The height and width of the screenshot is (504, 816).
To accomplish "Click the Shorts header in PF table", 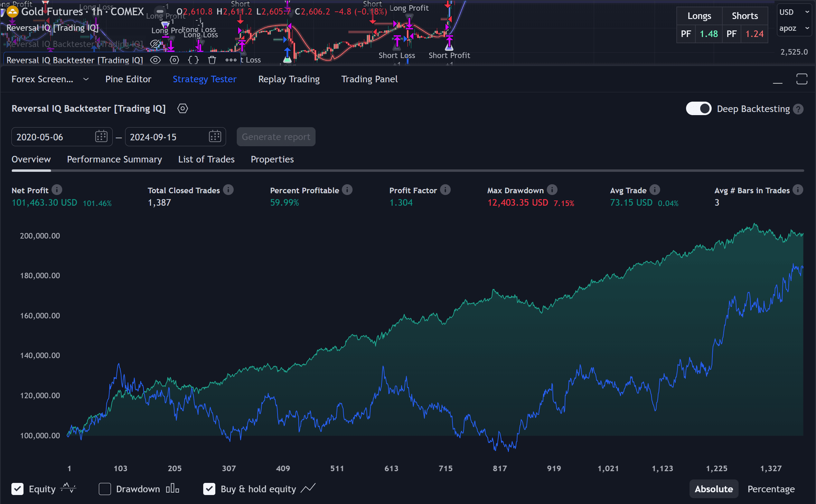I will click(x=745, y=16).
